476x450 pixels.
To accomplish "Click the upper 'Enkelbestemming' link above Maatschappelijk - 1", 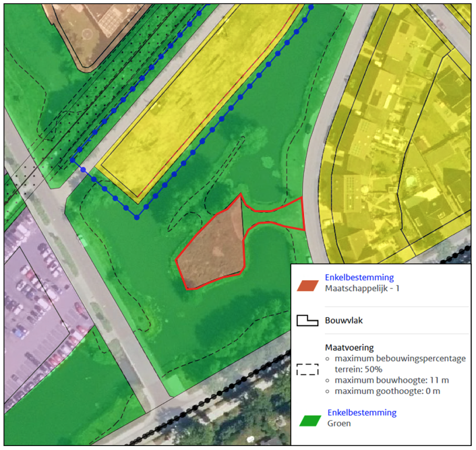I will pos(359,277).
